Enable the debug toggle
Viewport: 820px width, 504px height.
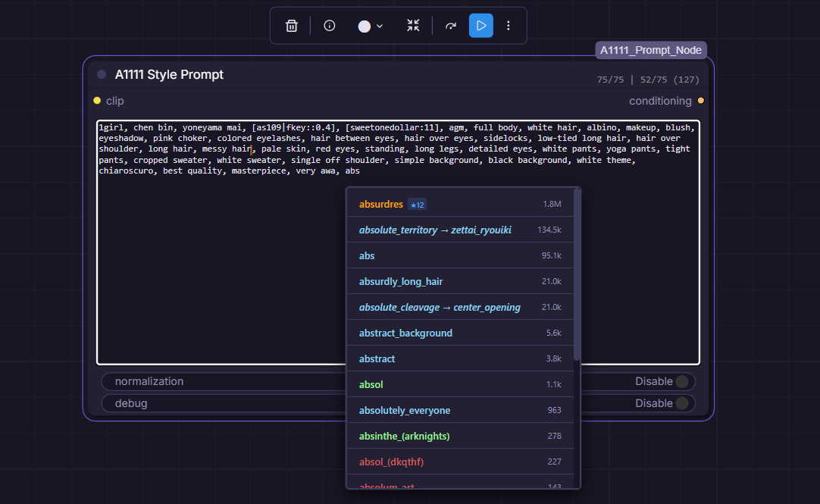coord(682,403)
